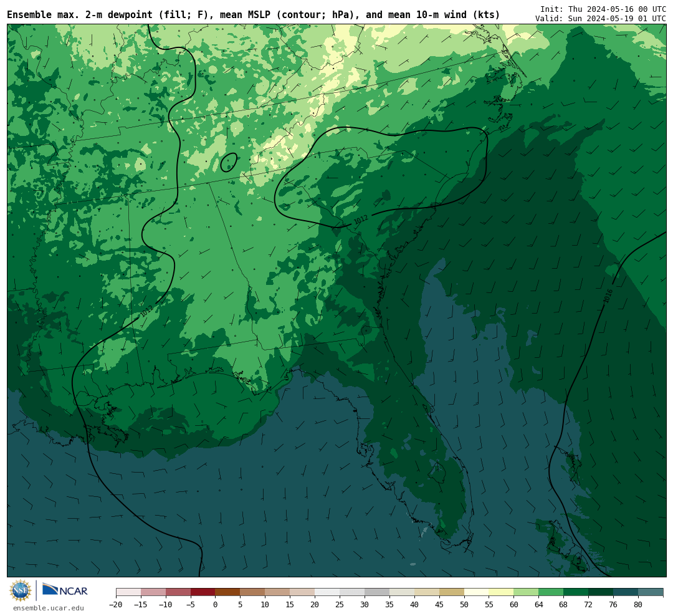
Task: Click the Init time text 'Thu 2024-05-16 00 UTC'
Action: pyautogui.click(x=617, y=9)
